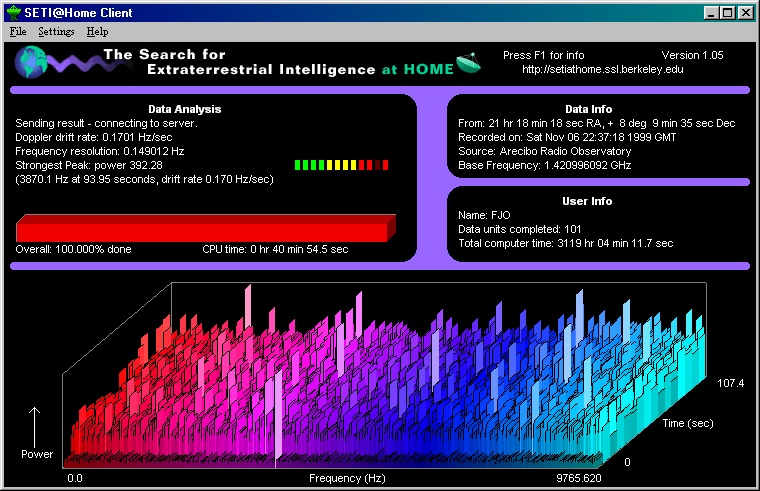This screenshot has width=760, height=491.
Task: Click the green-yellow-red peak power indicator
Action: [x=342, y=164]
